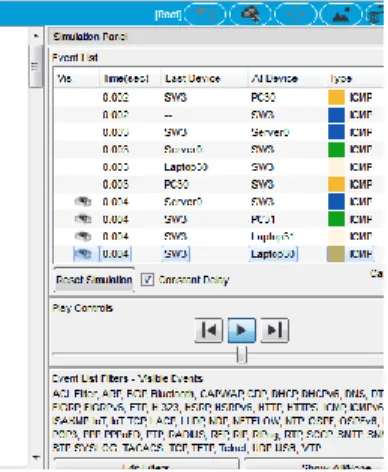
Task: Select the '--' Last Device cell
Action: click(168, 115)
